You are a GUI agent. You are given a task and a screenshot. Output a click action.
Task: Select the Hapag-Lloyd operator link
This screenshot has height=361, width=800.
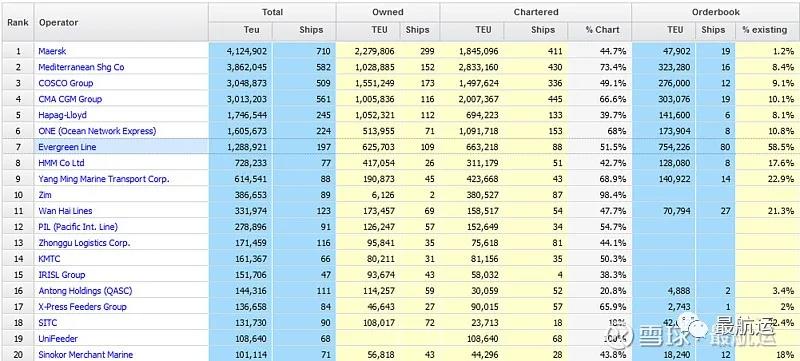(x=62, y=115)
